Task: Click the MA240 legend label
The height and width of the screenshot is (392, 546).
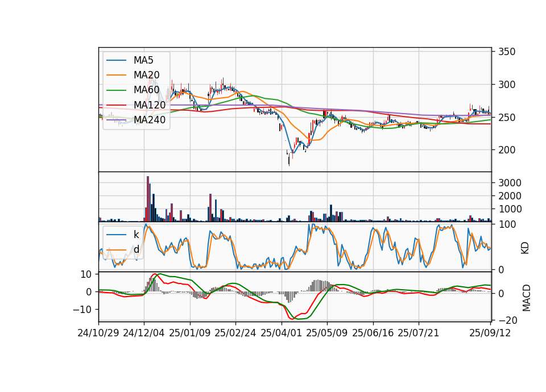Action: click(150, 120)
